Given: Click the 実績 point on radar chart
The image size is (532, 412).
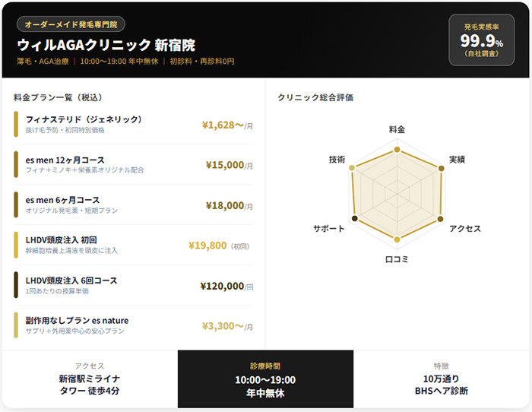Looking at the screenshot, I should 441,167.
